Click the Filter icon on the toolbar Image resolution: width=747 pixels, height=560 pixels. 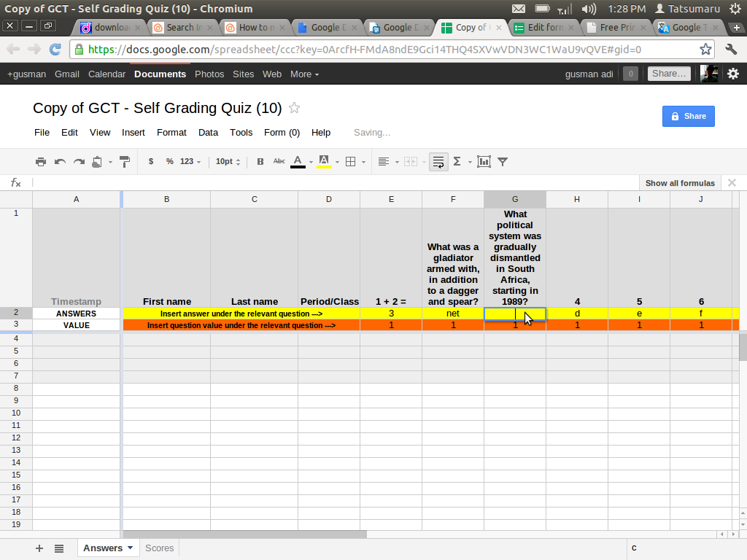pyautogui.click(x=503, y=161)
